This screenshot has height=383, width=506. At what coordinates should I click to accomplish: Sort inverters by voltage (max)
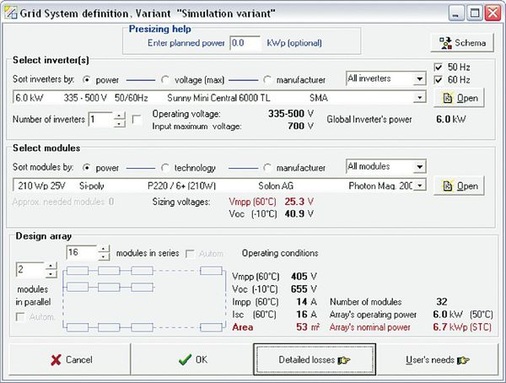tap(165, 80)
